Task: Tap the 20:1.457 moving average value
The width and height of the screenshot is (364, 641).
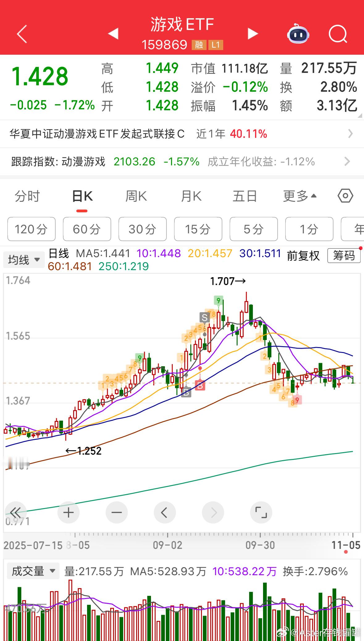Action: [x=210, y=253]
